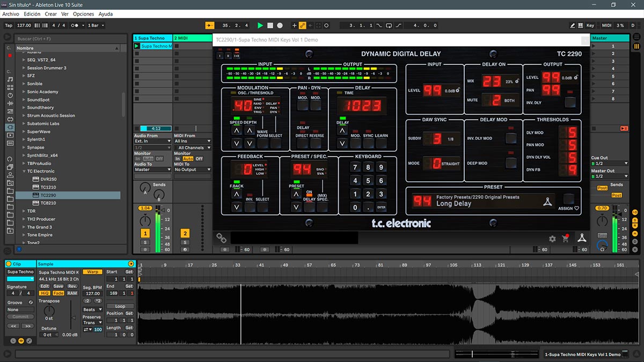Toggle the Key map mode switch
The width and height of the screenshot is (644, 362).
coord(590,25)
